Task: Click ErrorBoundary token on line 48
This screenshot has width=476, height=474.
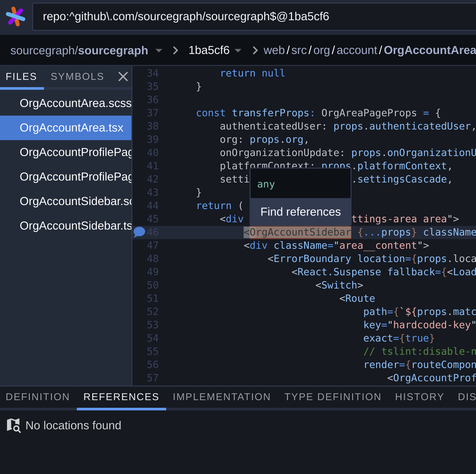Action: click(312, 259)
